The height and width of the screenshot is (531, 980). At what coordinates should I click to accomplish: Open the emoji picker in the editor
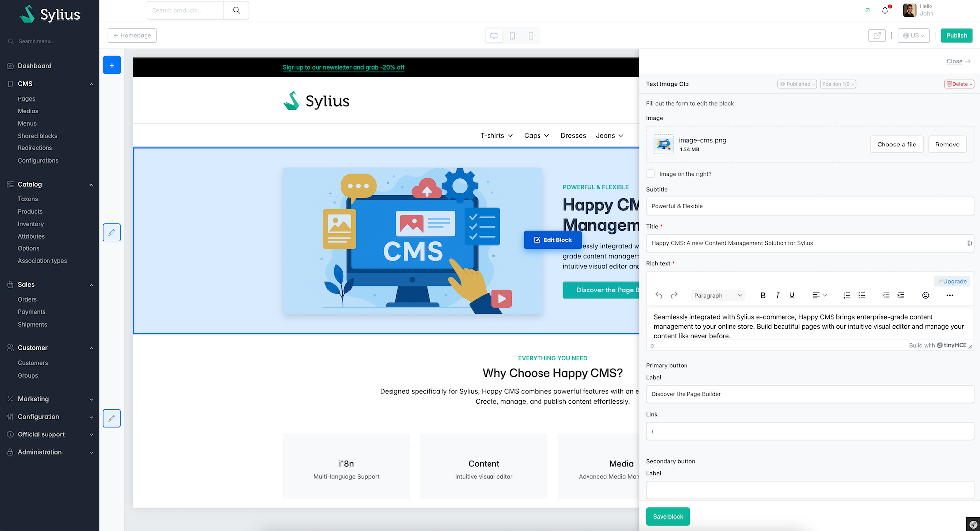tap(925, 295)
